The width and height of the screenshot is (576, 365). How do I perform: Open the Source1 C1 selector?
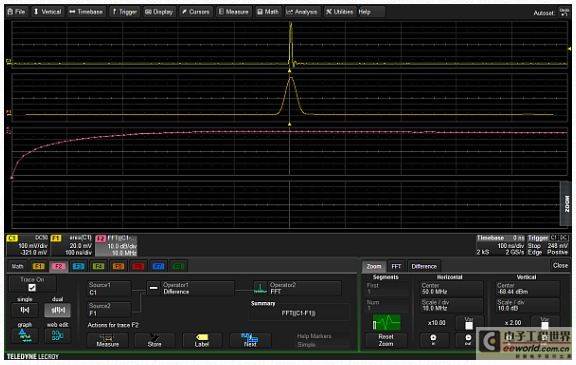(108, 289)
